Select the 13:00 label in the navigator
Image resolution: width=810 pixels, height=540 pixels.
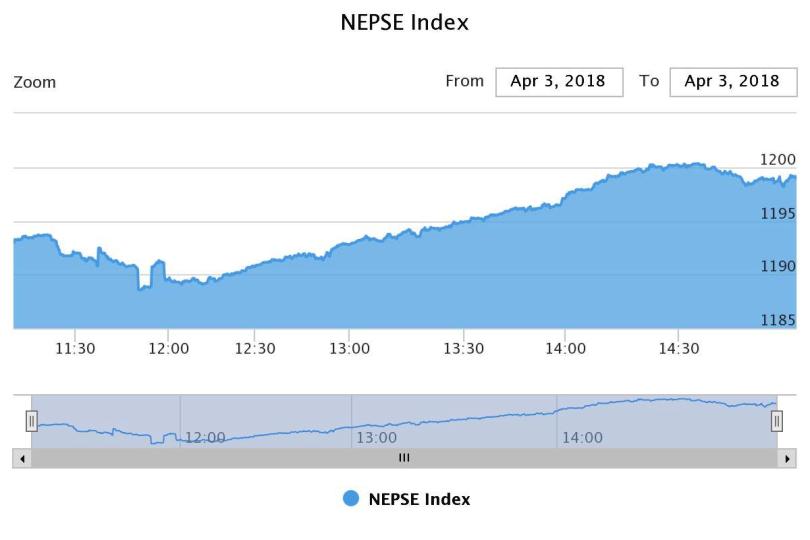click(x=377, y=438)
